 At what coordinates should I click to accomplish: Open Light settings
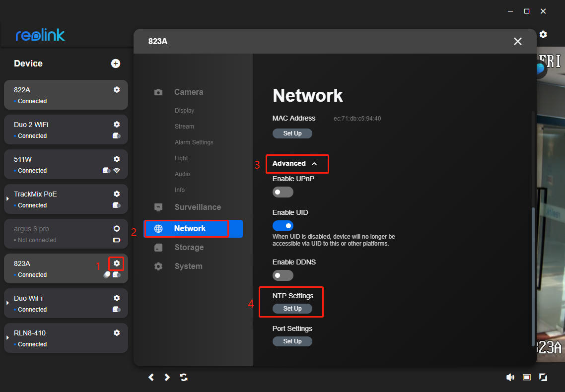coord(181,158)
